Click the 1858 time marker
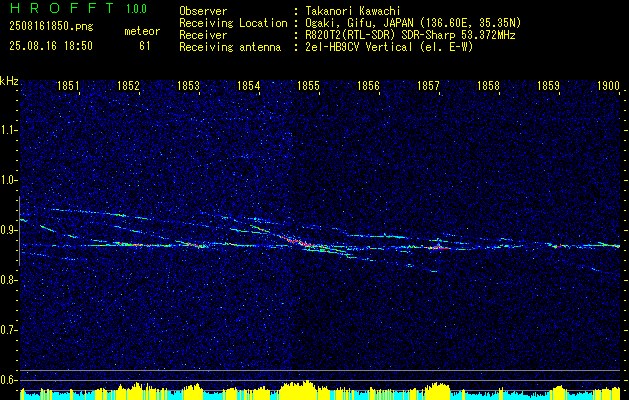The image size is (629, 400). [488, 85]
